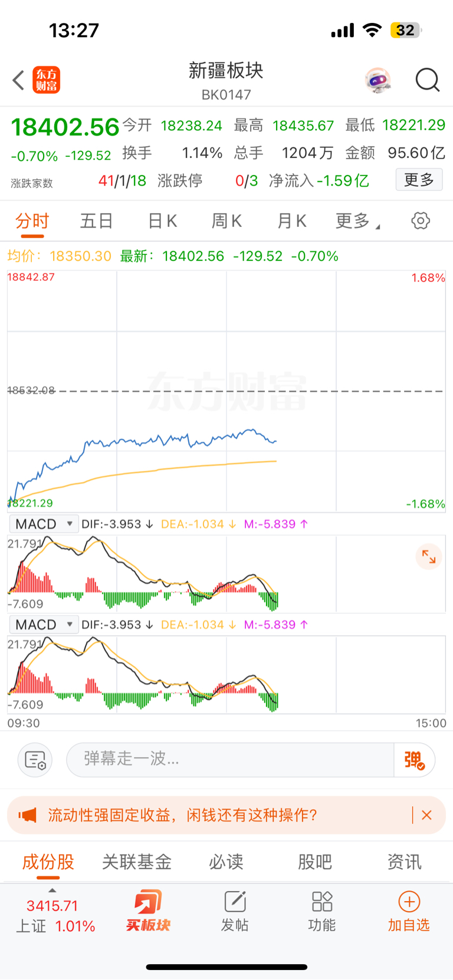453x980 pixels.
Task: Expand the MACD chart fullscreen icon
Action: pyautogui.click(x=429, y=557)
